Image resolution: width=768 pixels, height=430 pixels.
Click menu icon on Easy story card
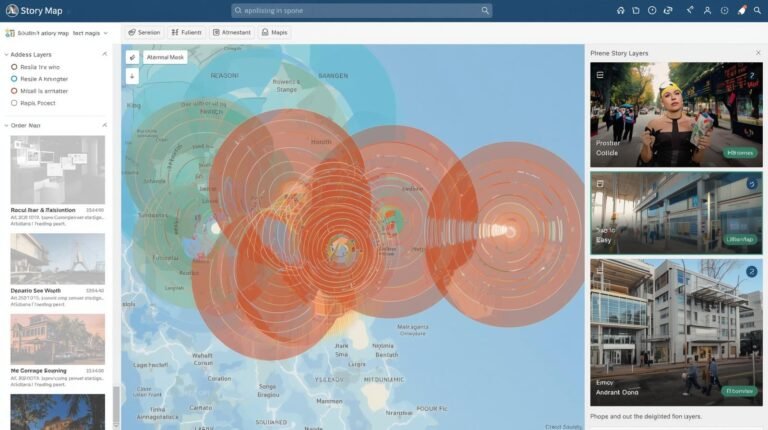tap(600, 184)
